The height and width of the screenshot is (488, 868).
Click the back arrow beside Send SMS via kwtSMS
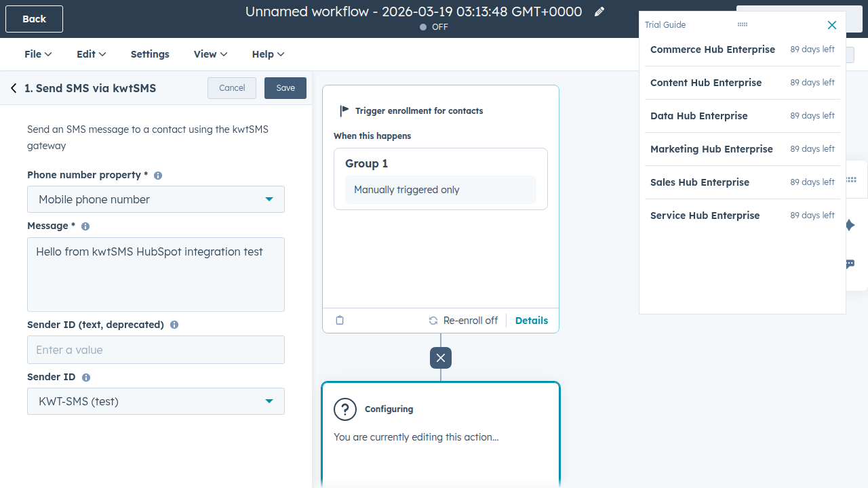click(x=14, y=88)
